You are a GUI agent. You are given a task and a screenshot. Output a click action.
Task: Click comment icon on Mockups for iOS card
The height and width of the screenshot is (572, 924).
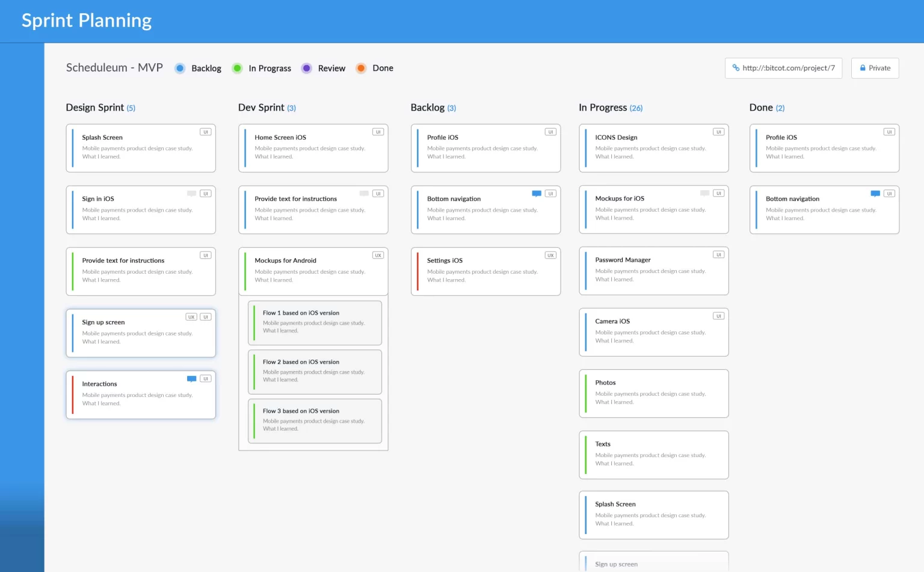(x=704, y=193)
